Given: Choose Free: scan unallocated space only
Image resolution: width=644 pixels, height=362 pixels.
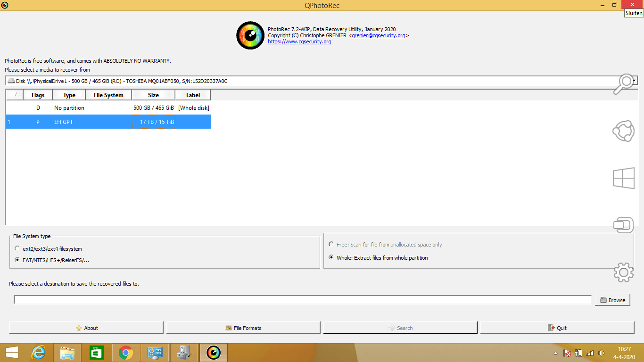Looking at the screenshot, I should click(x=331, y=245).
